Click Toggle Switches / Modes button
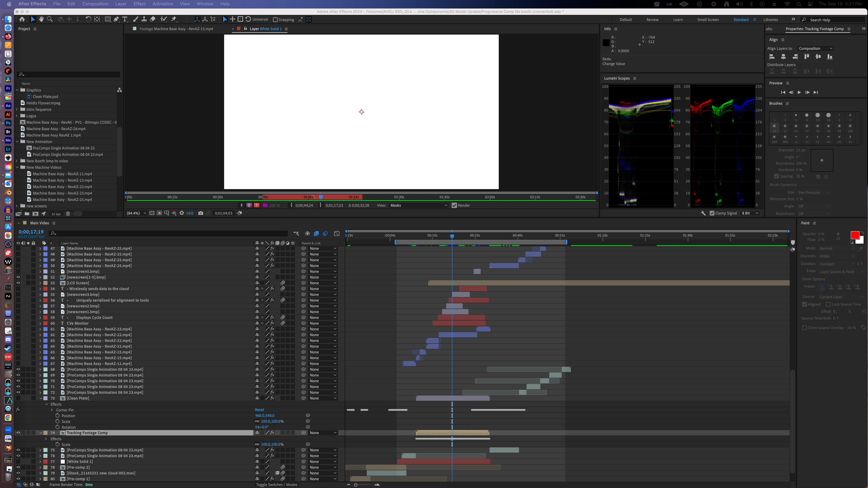 coord(276,485)
